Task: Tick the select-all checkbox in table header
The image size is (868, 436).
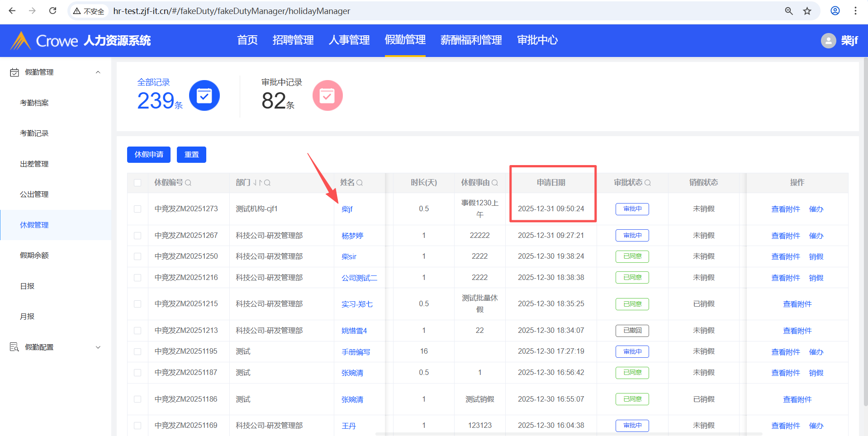Action: (138, 183)
